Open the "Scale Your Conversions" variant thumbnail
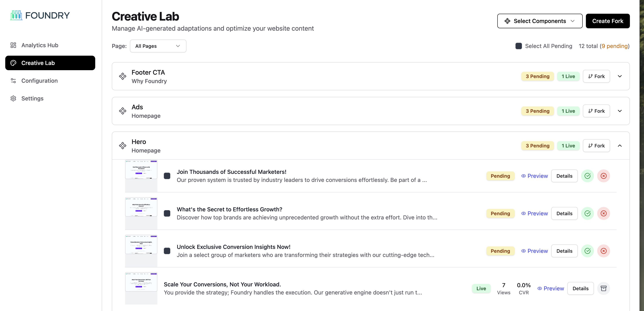Viewport: 644px width, 311px height. click(x=141, y=282)
